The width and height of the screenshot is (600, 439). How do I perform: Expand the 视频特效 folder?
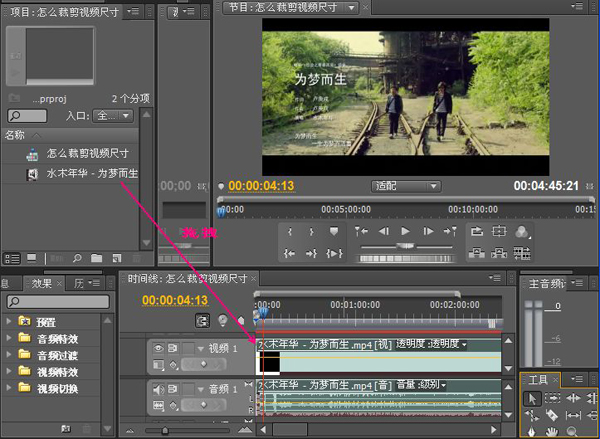(9, 372)
